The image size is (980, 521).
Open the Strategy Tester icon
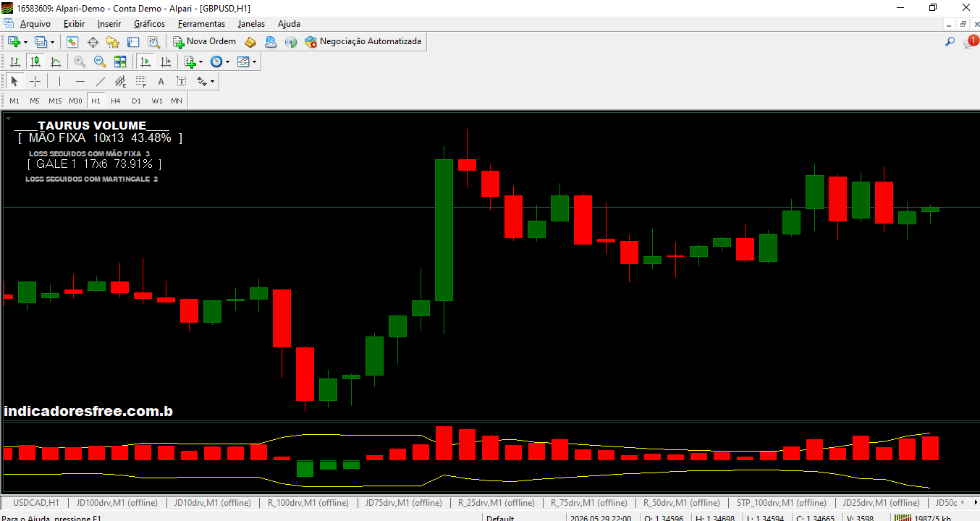coord(153,42)
